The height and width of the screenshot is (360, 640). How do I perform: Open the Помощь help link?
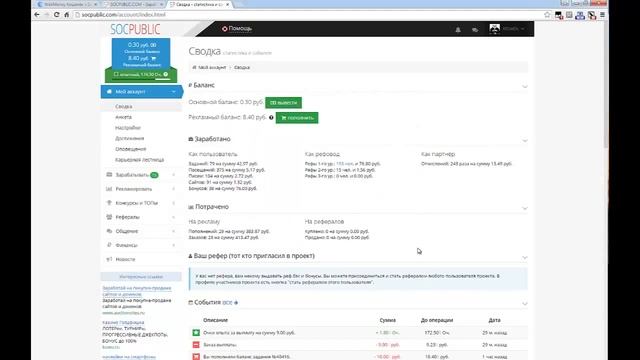237,29
